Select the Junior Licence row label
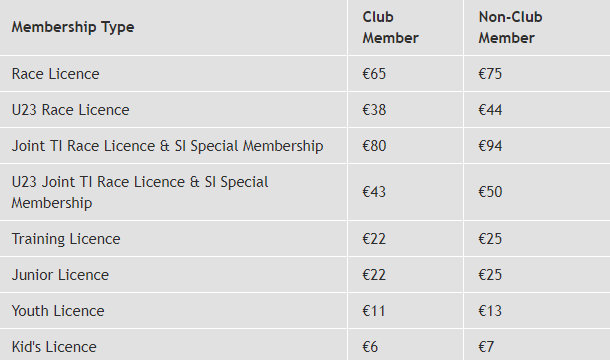Screen dimensions: 610x360 (60, 275)
